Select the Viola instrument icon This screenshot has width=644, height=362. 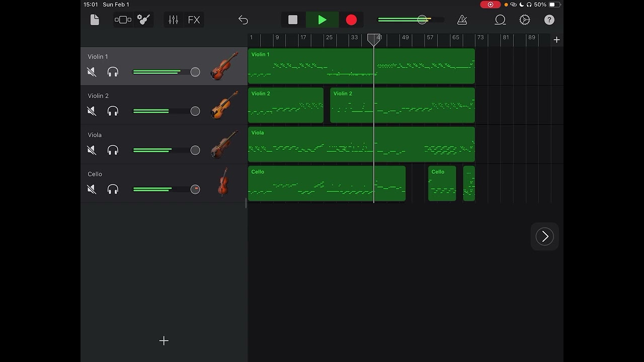coord(224,144)
